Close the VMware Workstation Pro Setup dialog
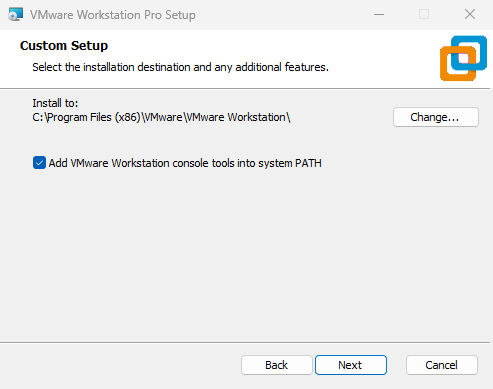 tap(470, 14)
